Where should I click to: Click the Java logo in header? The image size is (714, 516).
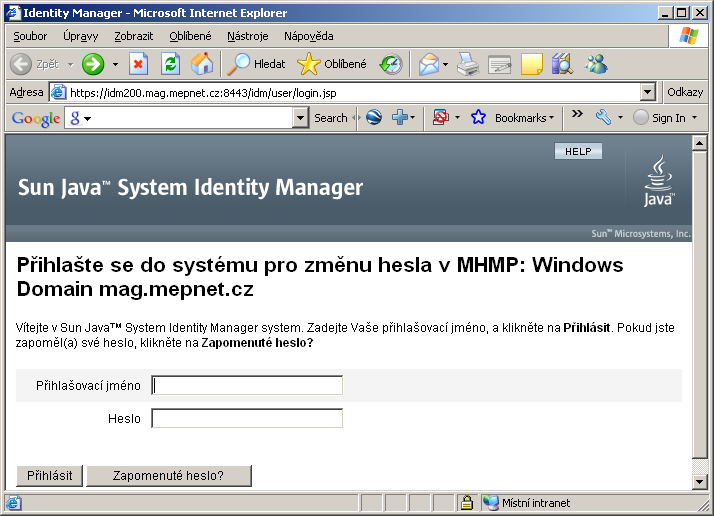coord(658,181)
